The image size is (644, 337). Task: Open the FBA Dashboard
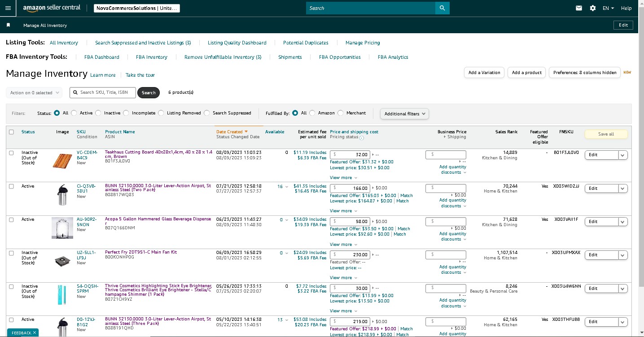(x=102, y=57)
